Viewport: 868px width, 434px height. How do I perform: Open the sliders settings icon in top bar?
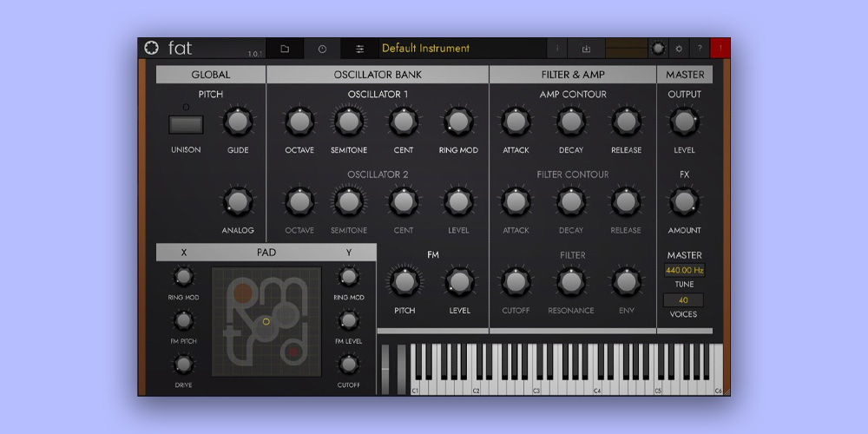[360, 49]
